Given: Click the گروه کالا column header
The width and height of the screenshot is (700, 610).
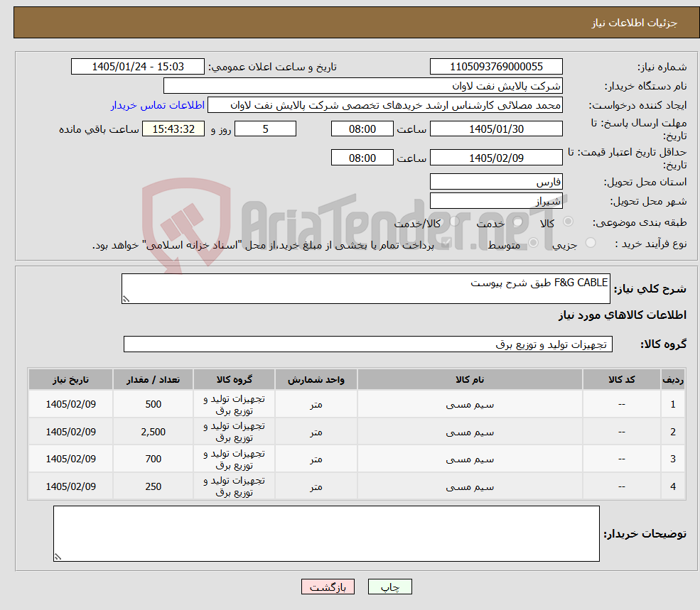Looking at the screenshot, I should click(x=234, y=379).
